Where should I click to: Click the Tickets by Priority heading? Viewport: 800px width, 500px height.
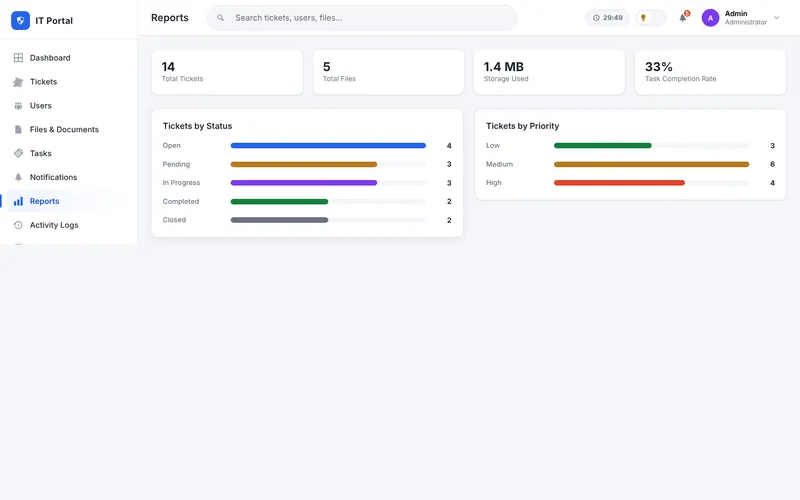pos(522,126)
